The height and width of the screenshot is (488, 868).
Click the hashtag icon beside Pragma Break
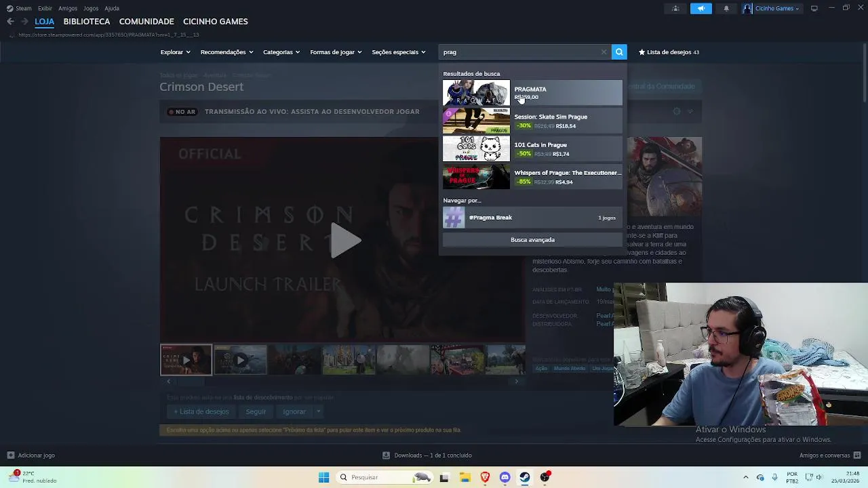[454, 218]
